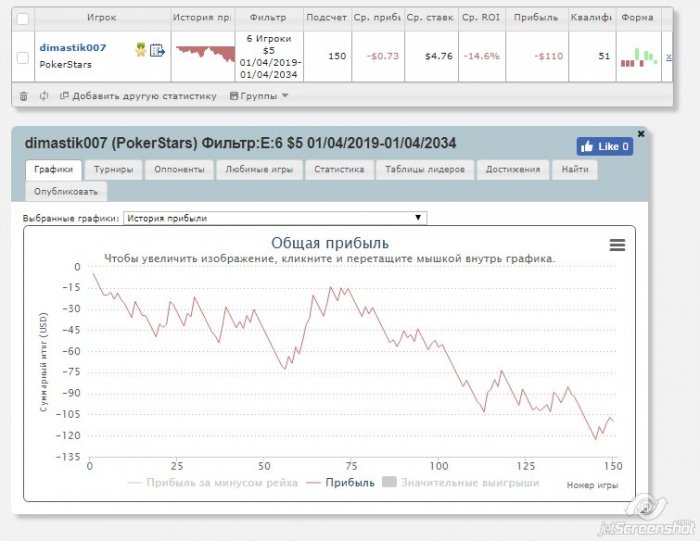Screen dimensions: 700x541
Task: Open the Найти tab
Action: coord(575,170)
